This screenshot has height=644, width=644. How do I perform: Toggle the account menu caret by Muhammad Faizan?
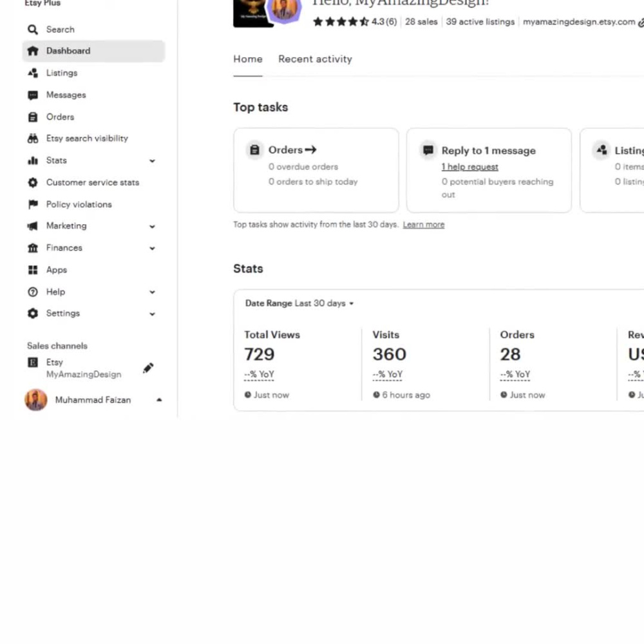(x=159, y=400)
